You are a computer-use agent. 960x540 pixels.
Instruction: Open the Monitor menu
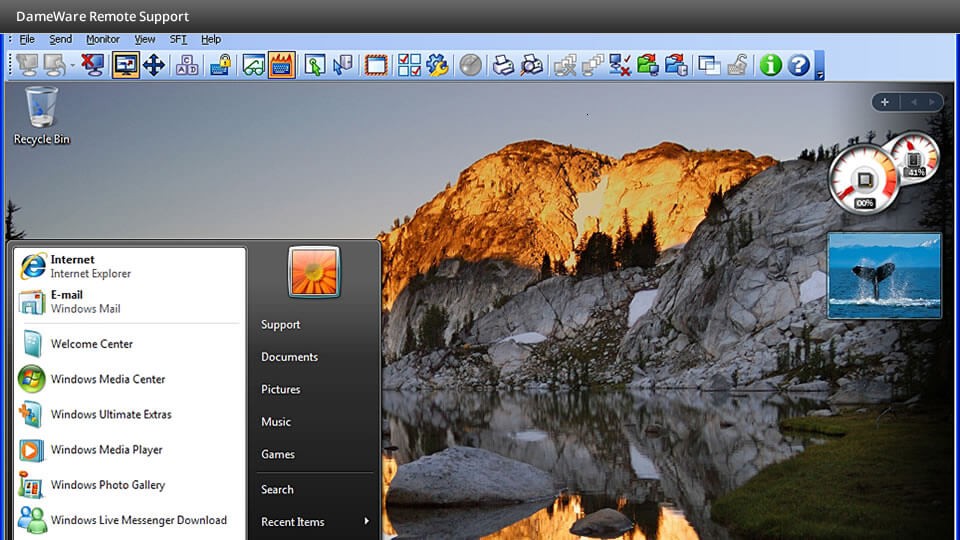tap(102, 39)
